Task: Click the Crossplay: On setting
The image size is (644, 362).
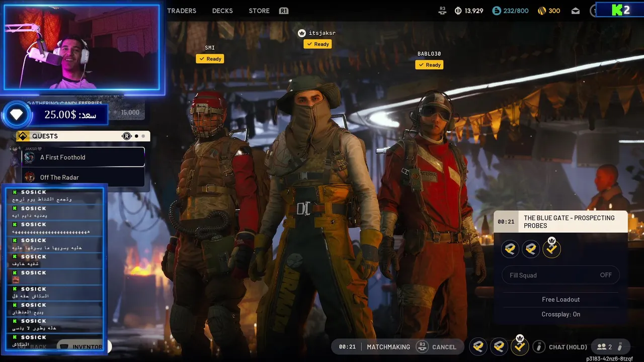Action: [561, 314]
